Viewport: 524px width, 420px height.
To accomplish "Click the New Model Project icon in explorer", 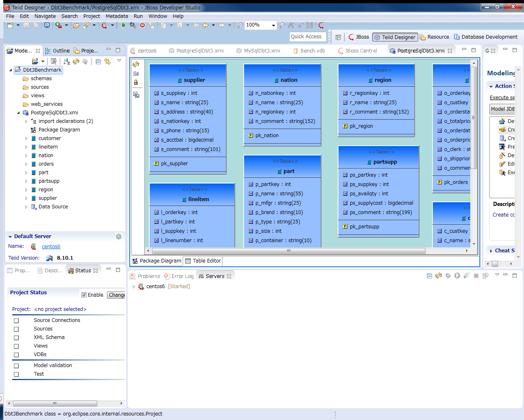I will click(35, 61).
